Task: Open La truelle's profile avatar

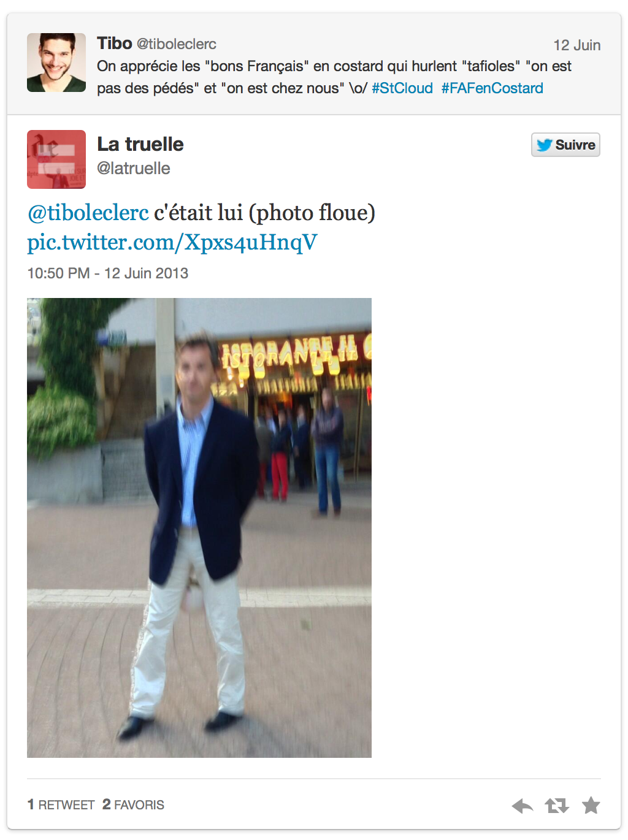Action: (x=56, y=159)
